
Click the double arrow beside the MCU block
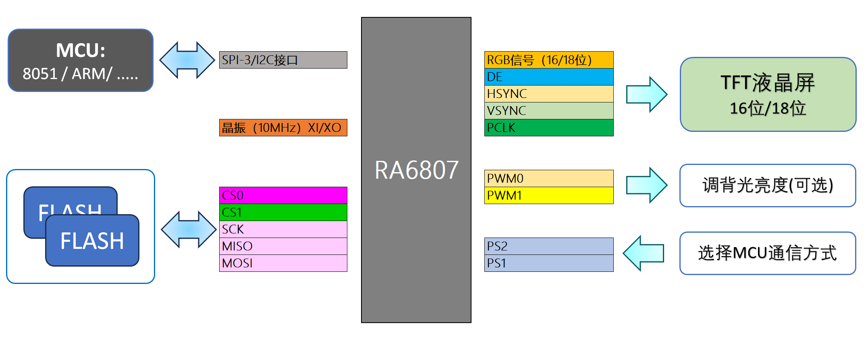[187, 60]
